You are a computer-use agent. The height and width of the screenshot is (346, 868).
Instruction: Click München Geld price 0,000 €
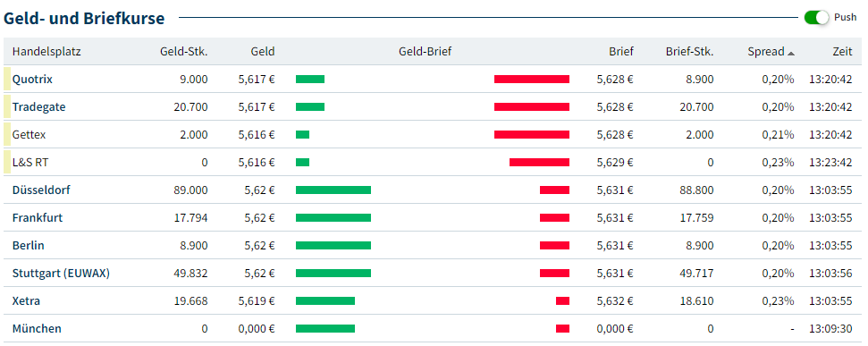click(257, 328)
